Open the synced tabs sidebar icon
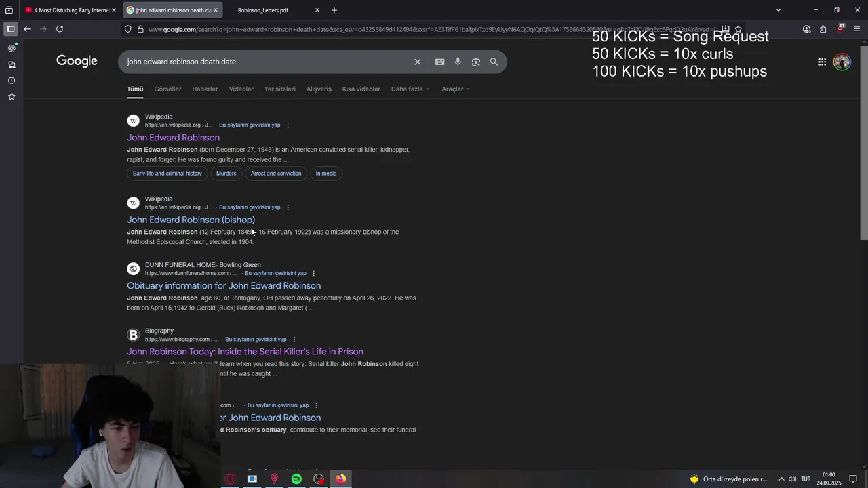The width and height of the screenshot is (868, 488). coord(12,64)
